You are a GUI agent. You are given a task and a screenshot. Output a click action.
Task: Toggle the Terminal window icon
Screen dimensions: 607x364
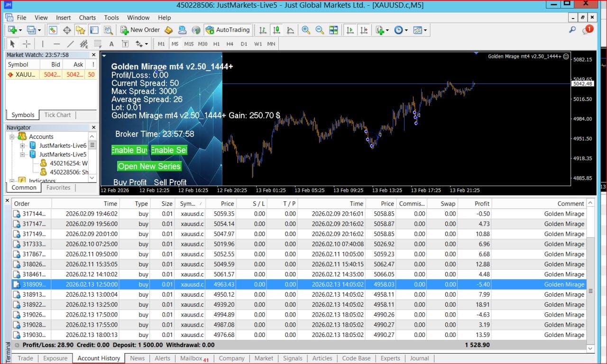[x=94, y=30]
